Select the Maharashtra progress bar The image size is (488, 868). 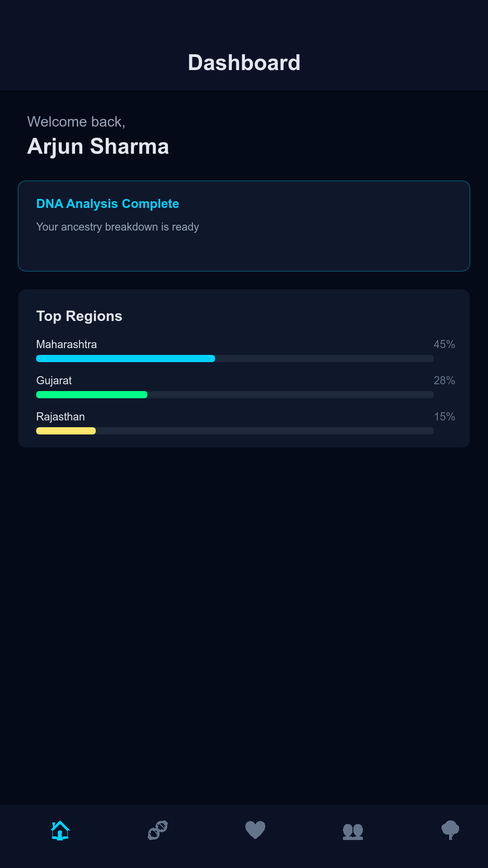coord(235,358)
